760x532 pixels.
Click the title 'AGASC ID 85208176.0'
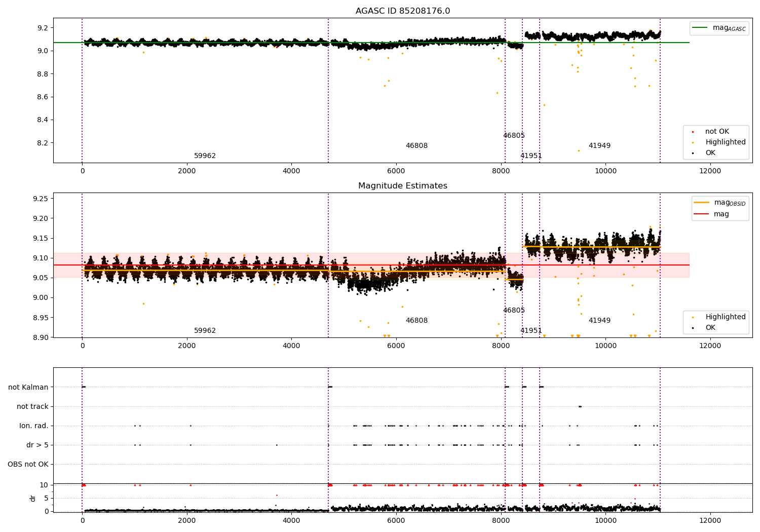(x=403, y=11)
